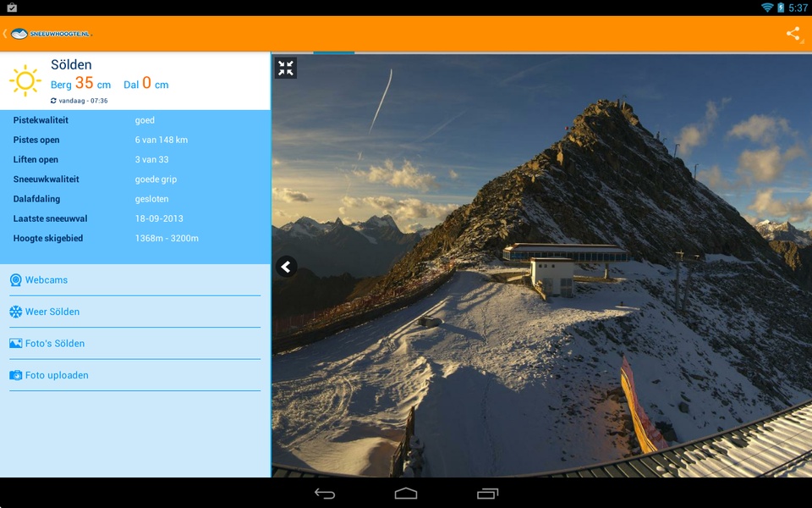Tap the refresh icon beside vandaag - 07:36
812x508 pixels.
(x=53, y=101)
